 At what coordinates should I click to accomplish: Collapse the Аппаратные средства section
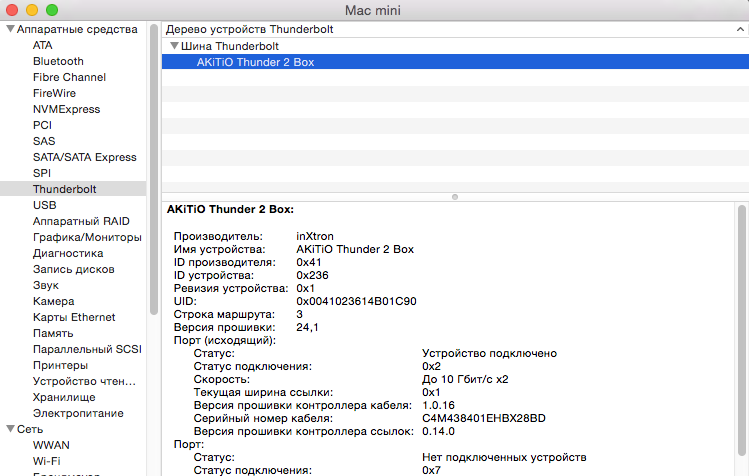10,29
